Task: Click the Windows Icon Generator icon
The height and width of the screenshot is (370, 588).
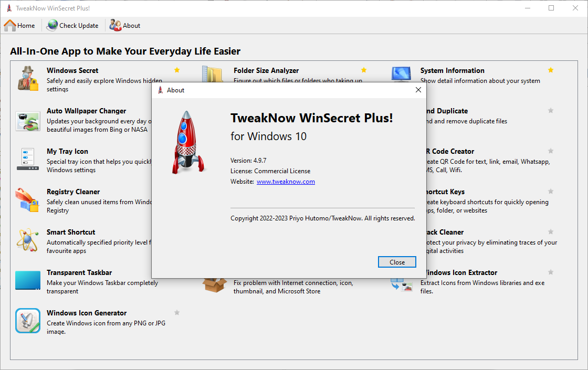Action: coord(28,321)
